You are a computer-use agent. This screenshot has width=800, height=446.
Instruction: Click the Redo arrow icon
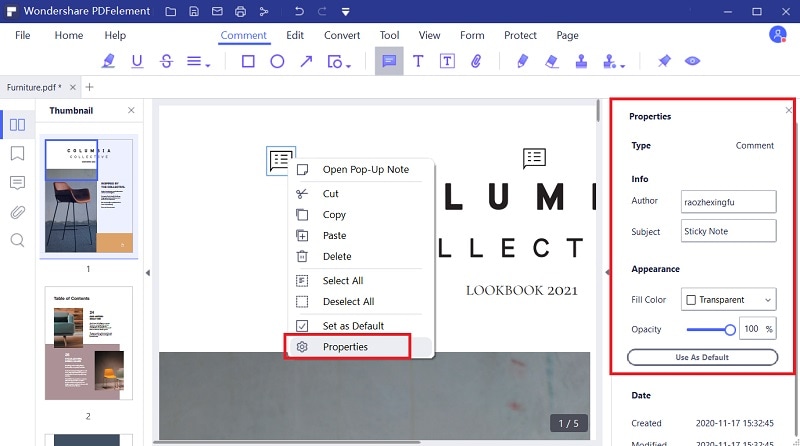pos(322,11)
